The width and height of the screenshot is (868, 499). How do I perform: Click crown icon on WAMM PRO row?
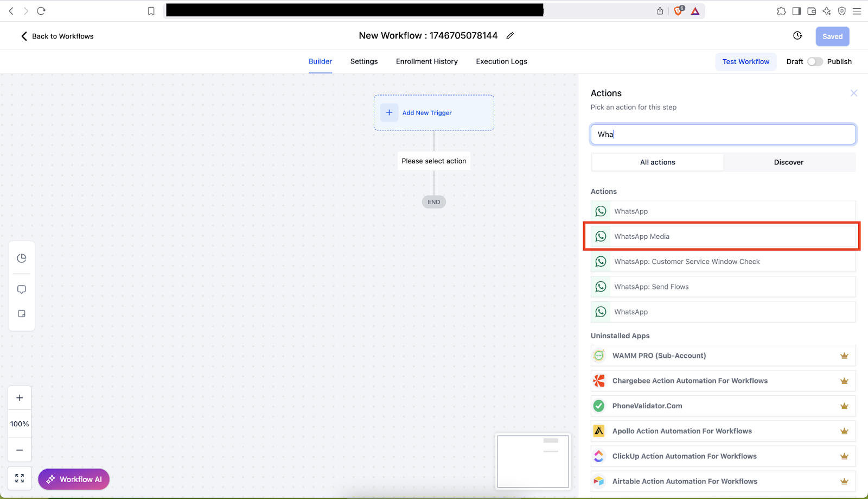point(844,356)
